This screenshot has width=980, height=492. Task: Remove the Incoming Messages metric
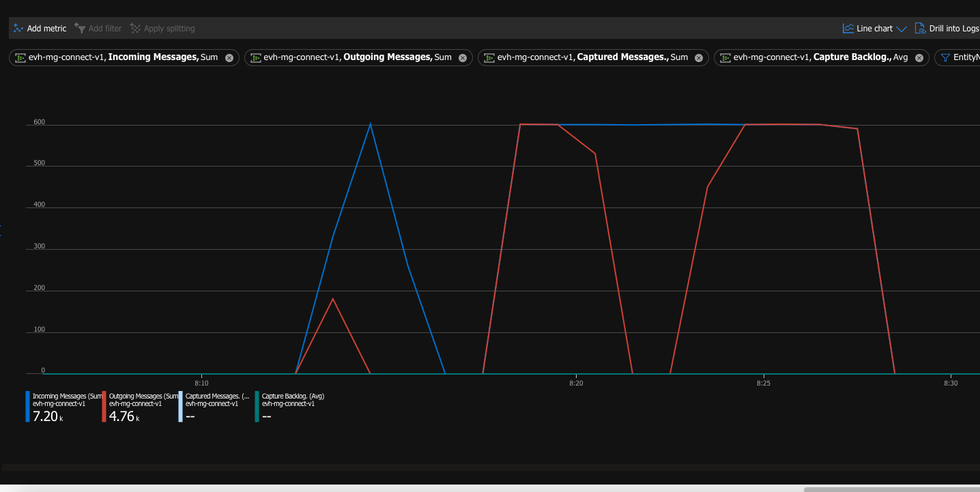(x=229, y=57)
